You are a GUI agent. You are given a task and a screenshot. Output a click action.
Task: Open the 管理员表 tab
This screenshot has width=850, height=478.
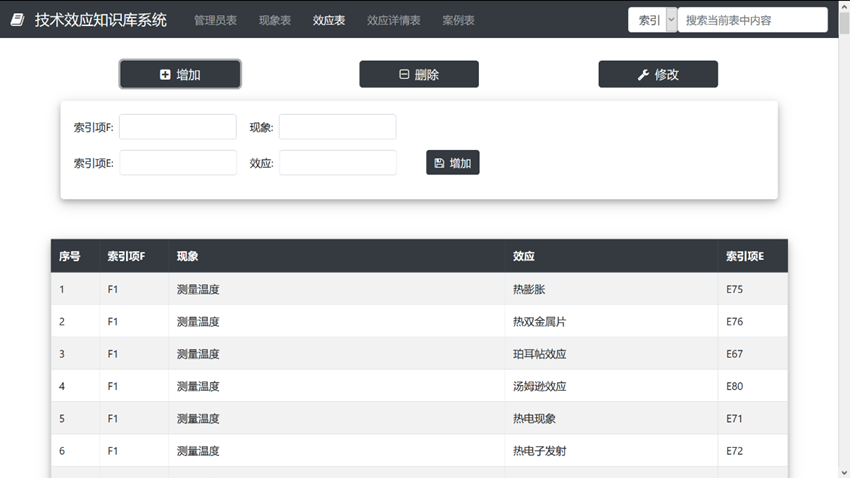point(215,20)
